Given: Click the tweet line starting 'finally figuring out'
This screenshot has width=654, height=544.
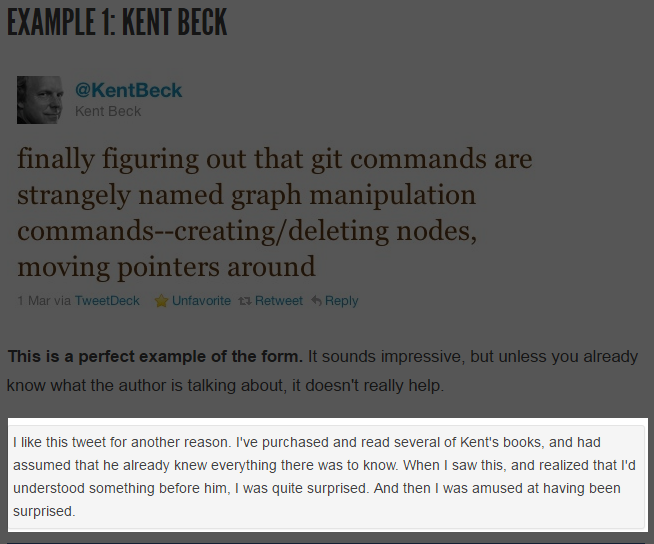Looking at the screenshot, I should [274, 159].
